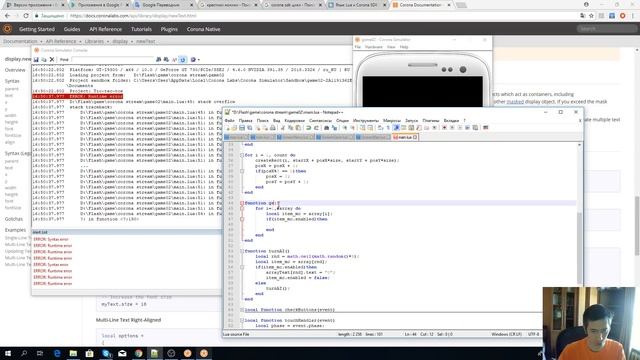Open File menu in Corona Simulator
This screenshot has height=360, width=640.
358,47
